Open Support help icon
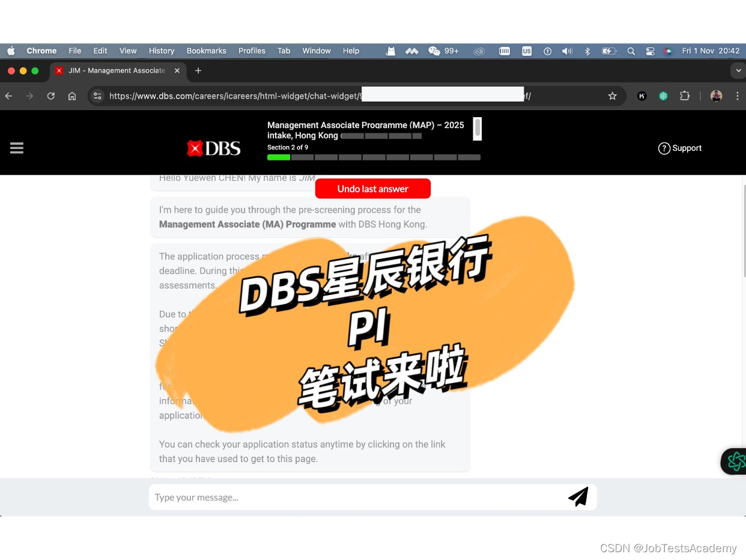This screenshot has width=746, height=560. tap(664, 148)
